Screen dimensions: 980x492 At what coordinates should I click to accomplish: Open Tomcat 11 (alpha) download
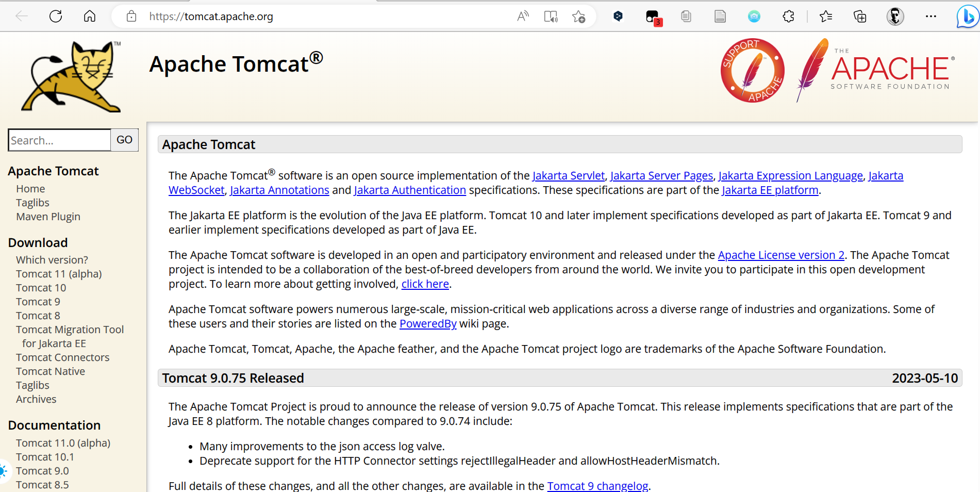(59, 274)
